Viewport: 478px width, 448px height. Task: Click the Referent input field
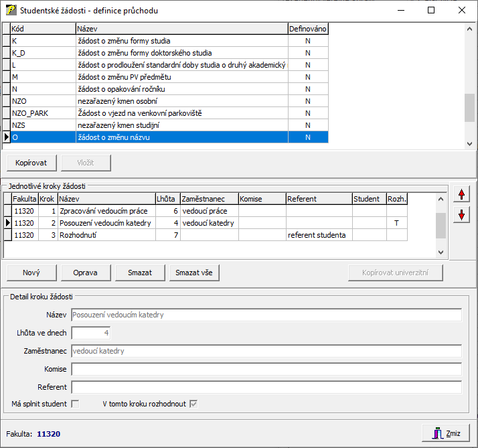pyautogui.click(x=266, y=387)
